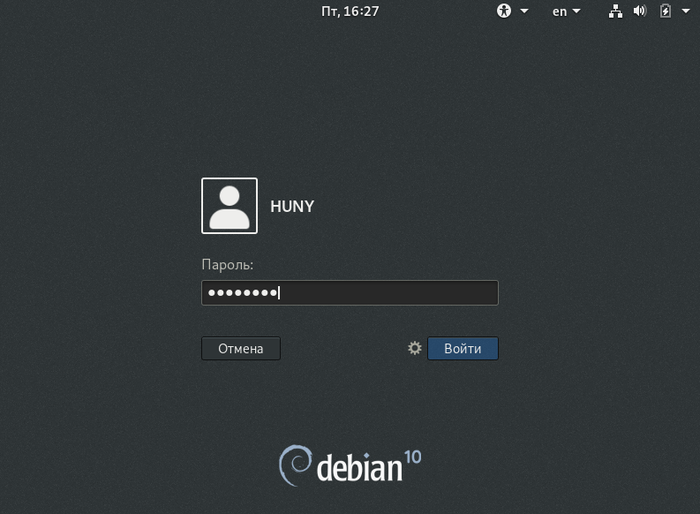Click the volume speaker icon
The image size is (700, 514).
(x=640, y=11)
